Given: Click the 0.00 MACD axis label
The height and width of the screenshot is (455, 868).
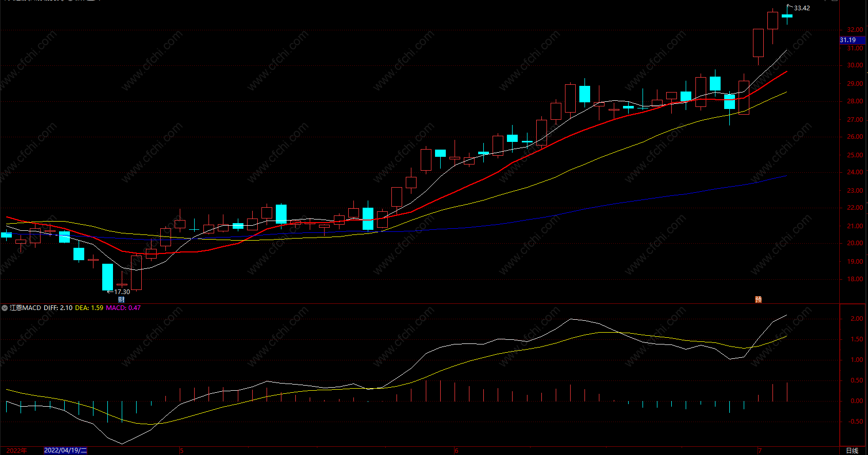Looking at the screenshot, I should (857, 401).
